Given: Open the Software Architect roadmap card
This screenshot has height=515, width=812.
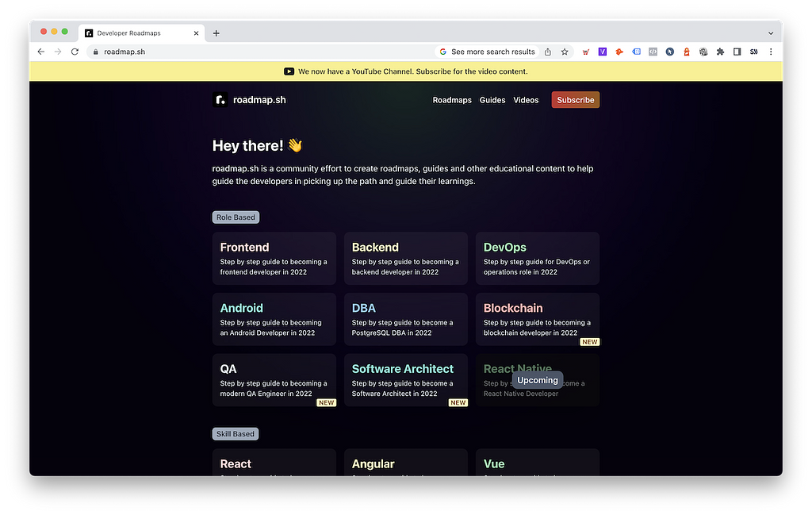Looking at the screenshot, I should click(406, 380).
